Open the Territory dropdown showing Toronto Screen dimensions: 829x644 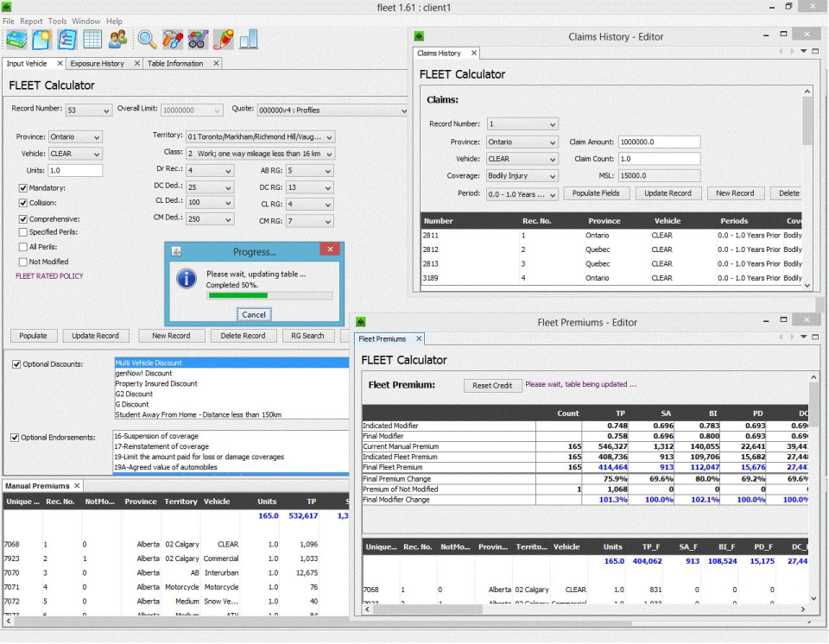tap(260, 137)
